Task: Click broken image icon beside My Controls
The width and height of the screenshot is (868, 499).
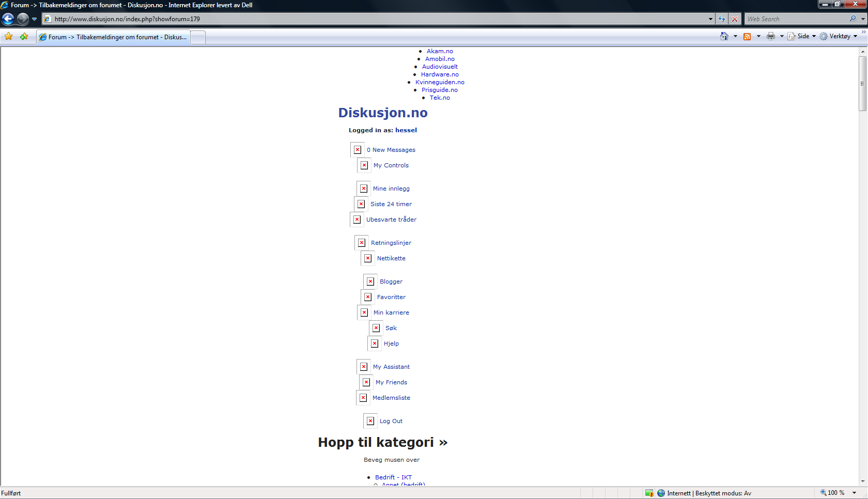Action: [x=364, y=165]
